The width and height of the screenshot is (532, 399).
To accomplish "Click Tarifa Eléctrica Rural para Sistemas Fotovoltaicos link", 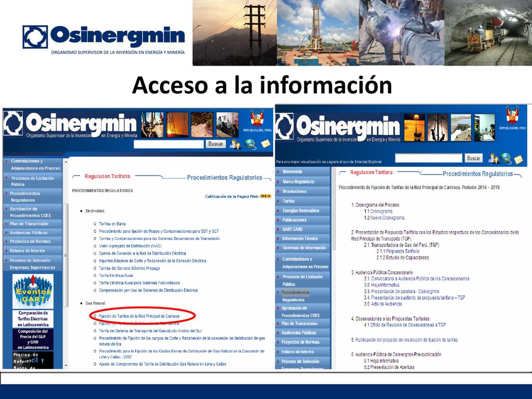I will click(x=139, y=283).
